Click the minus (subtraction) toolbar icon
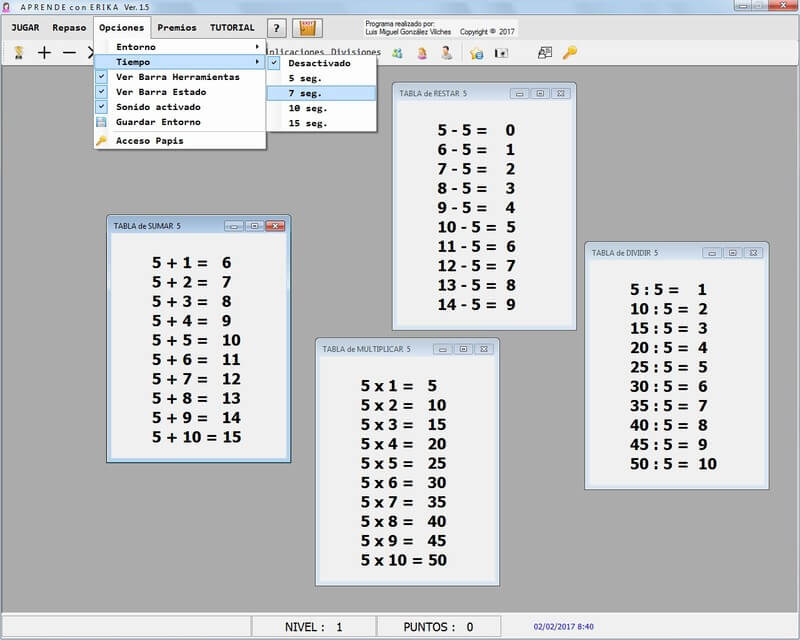The image size is (800, 640). pyautogui.click(x=69, y=52)
